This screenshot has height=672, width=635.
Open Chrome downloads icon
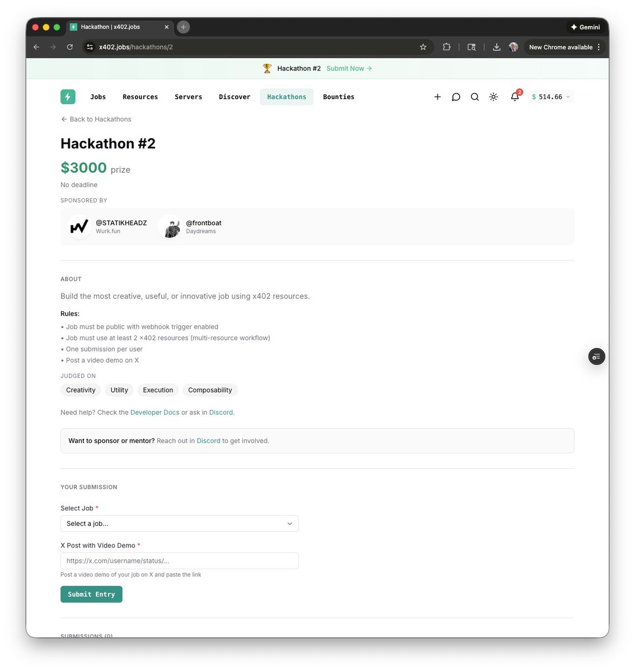click(497, 47)
